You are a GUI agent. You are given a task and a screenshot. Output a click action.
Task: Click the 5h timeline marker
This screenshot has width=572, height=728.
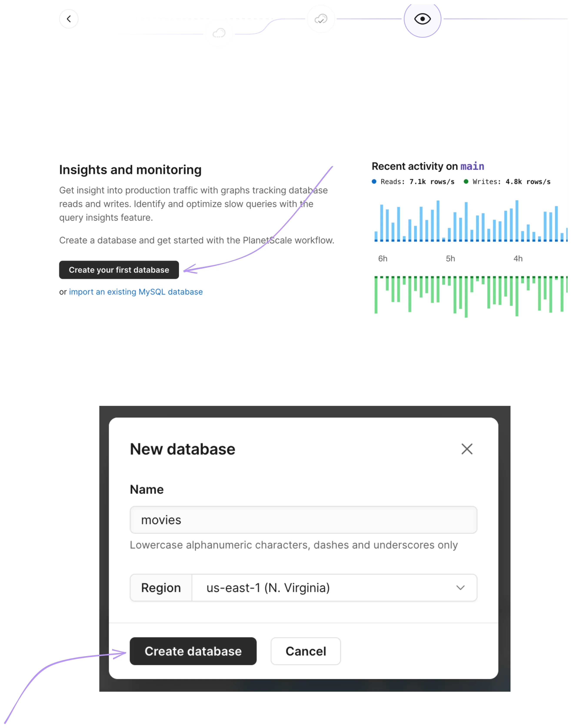(451, 258)
